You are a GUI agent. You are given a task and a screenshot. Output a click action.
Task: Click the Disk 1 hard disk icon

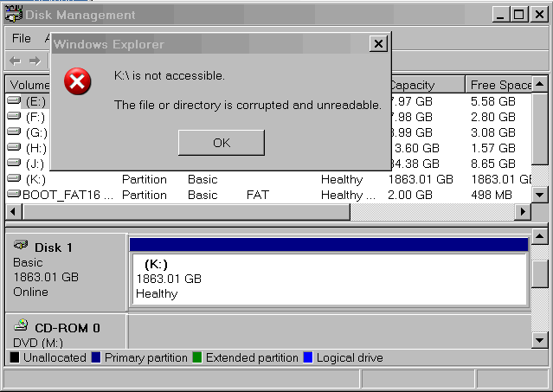pos(21,244)
